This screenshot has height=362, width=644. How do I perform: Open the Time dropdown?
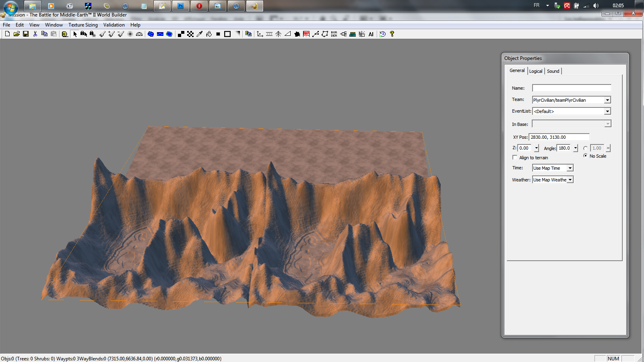[x=570, y=168]
